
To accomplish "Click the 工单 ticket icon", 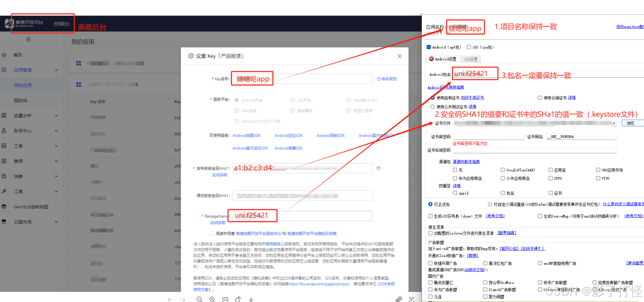I will tap(4, 146).
